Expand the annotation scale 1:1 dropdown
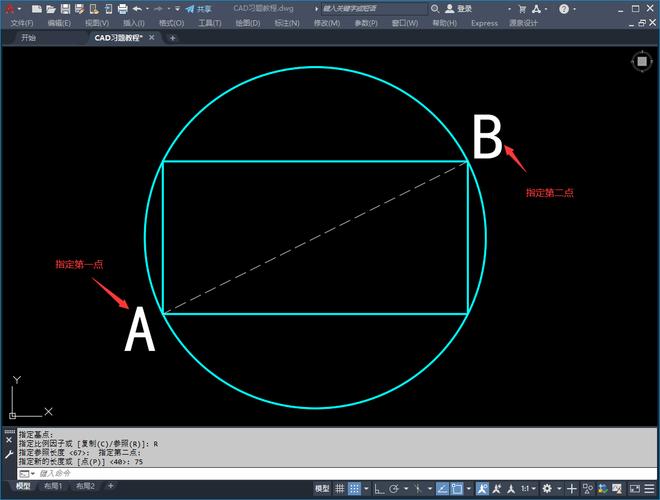 pyautogui.click(x=527, y=489)
